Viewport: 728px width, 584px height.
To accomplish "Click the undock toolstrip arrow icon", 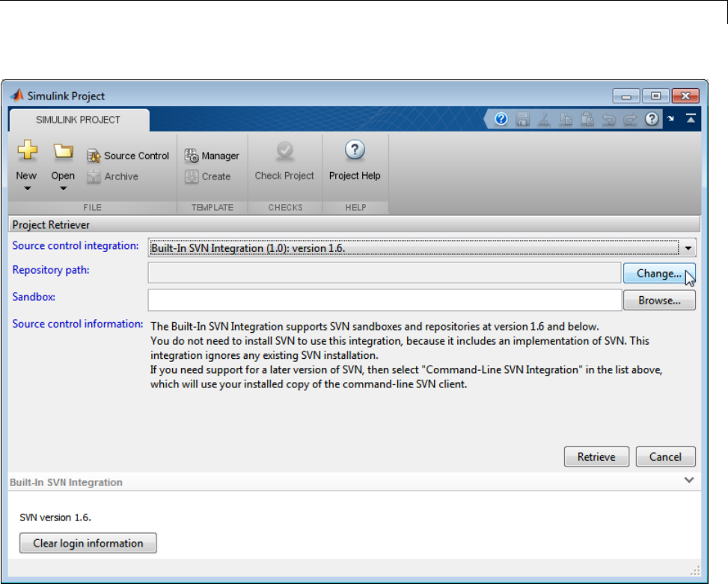I will (x=671, y=119).
